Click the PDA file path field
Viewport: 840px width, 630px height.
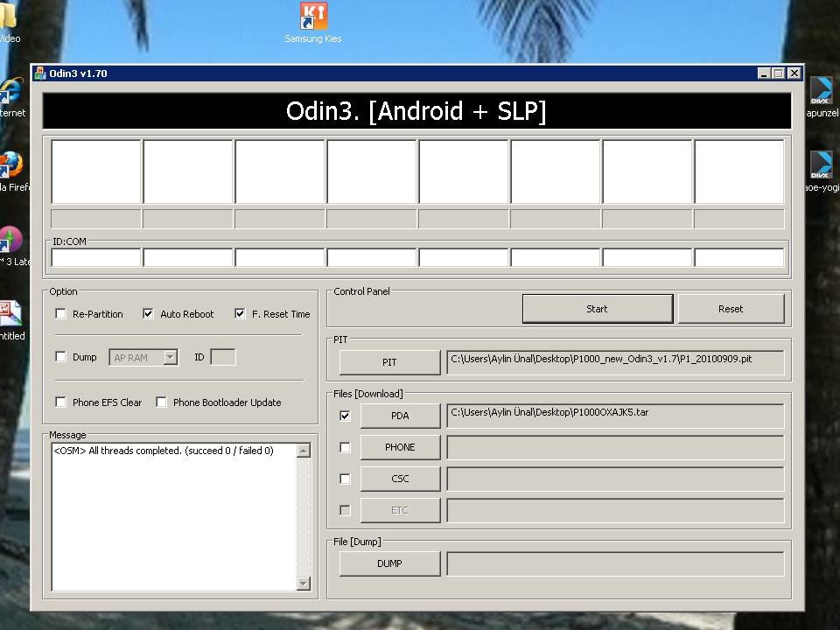[x=615, y=416]
